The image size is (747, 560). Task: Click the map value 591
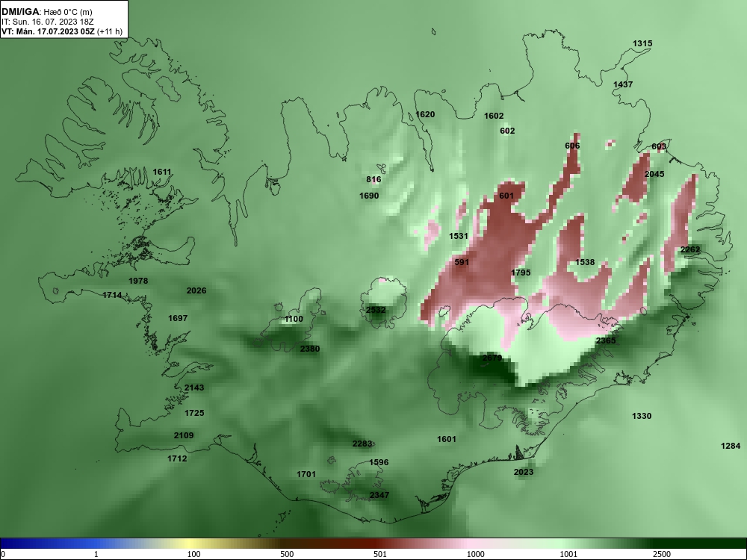(462, 262)
